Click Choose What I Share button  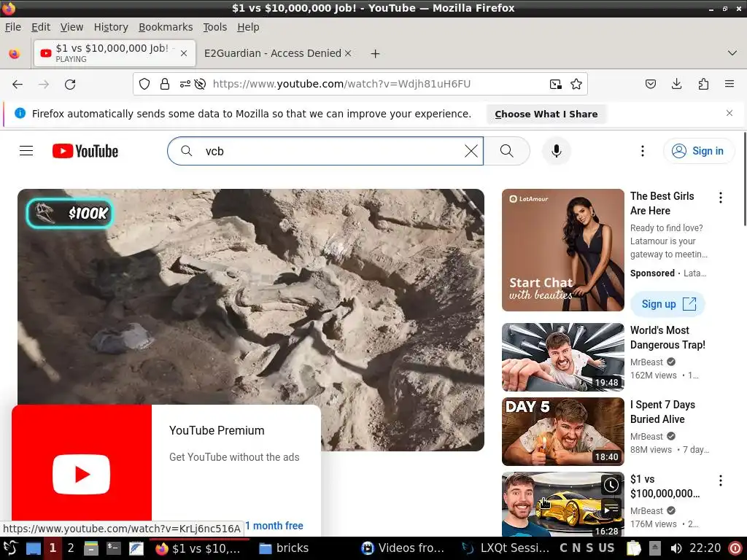(546, 114)
